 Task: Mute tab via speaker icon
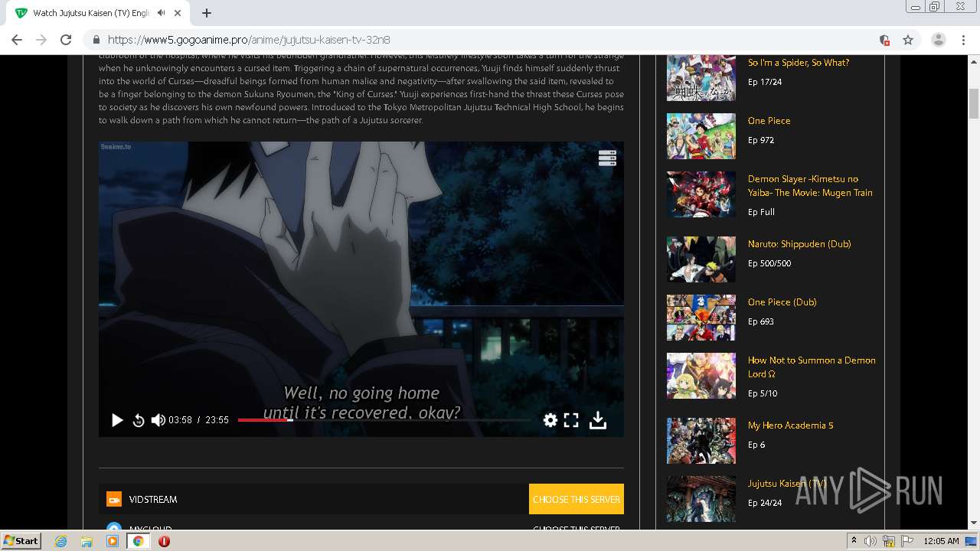(x=161, y=13)
